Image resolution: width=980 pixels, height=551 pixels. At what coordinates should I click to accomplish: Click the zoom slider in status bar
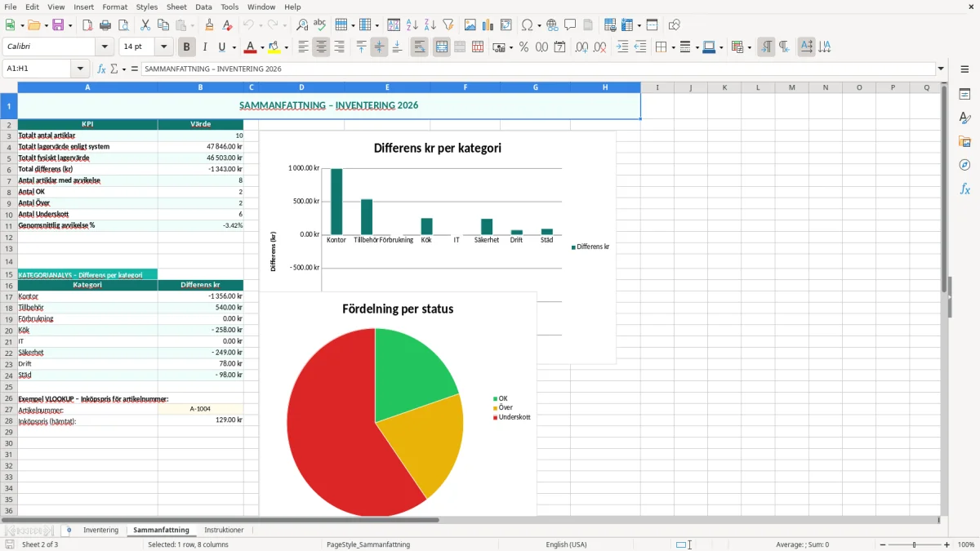point(914,544)
